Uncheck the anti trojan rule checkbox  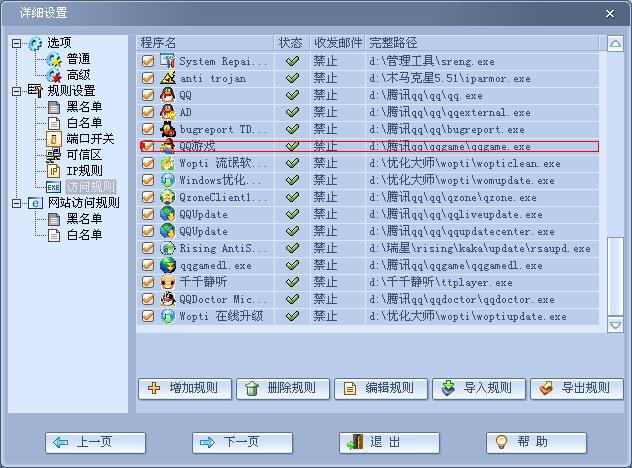pos(148,78)
